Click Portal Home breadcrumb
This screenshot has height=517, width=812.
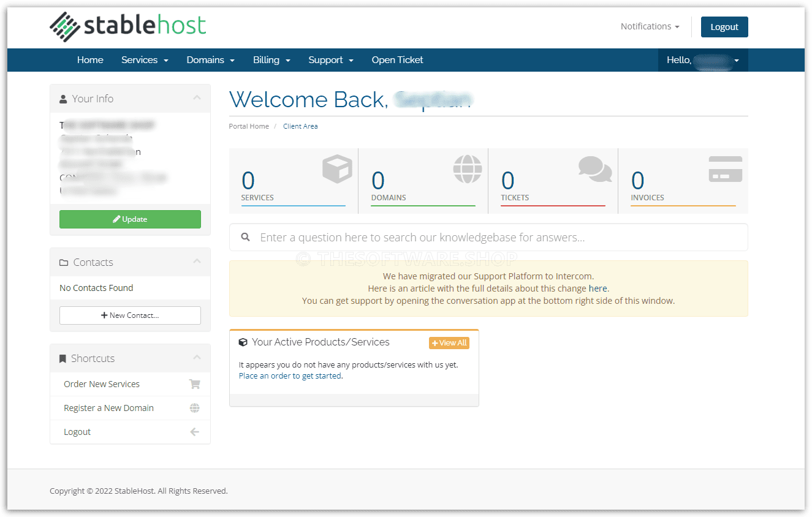pos(249,126)
